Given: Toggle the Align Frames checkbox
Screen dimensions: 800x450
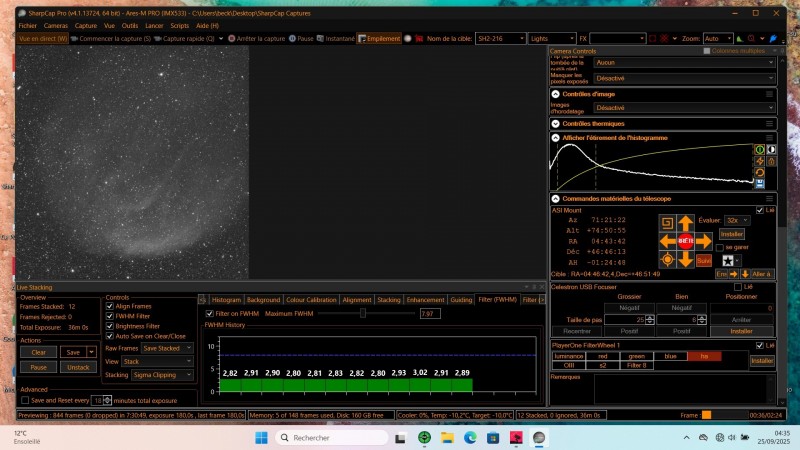Looking at the screenshot, I should [x=109, y=306].
